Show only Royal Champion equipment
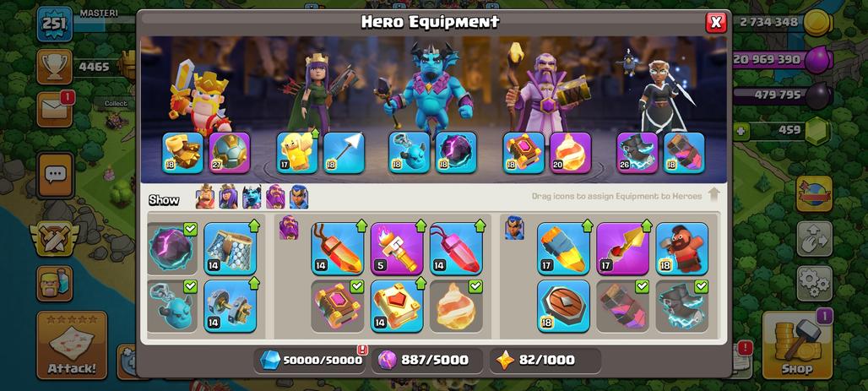 (x=298, y=197)
